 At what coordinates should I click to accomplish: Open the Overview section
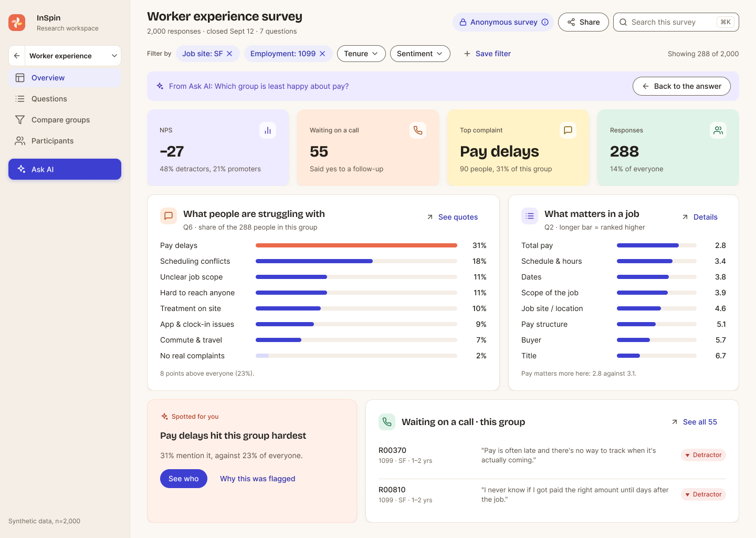[65, 78]
